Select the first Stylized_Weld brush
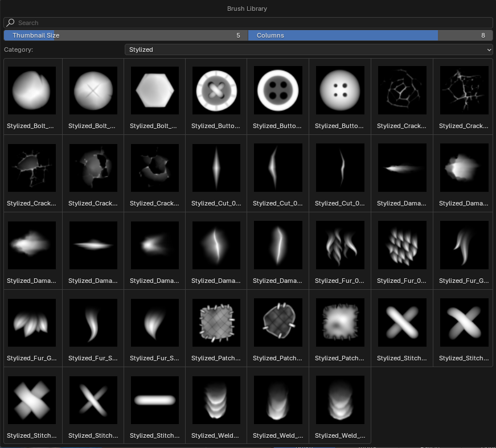 [216, 400]
